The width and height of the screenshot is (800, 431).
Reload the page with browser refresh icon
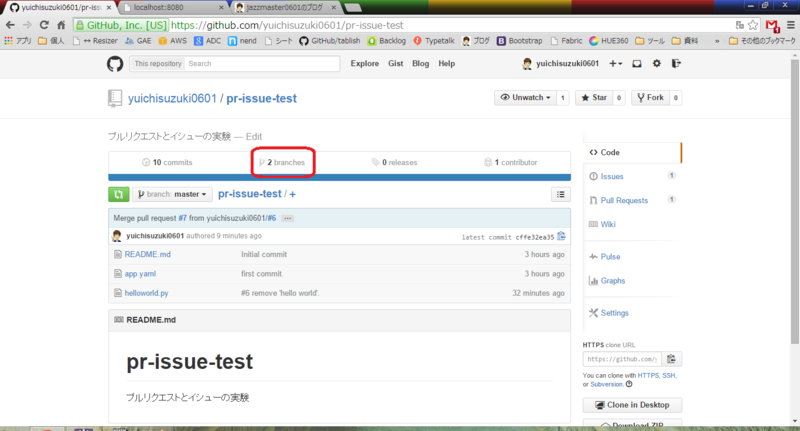pyautogui.click(x=44, y=25)
